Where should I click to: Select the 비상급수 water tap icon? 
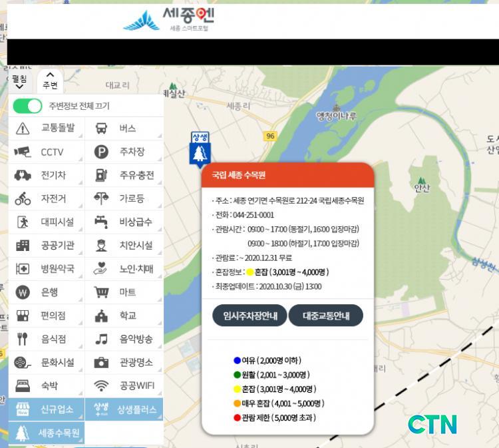point(101,222)
